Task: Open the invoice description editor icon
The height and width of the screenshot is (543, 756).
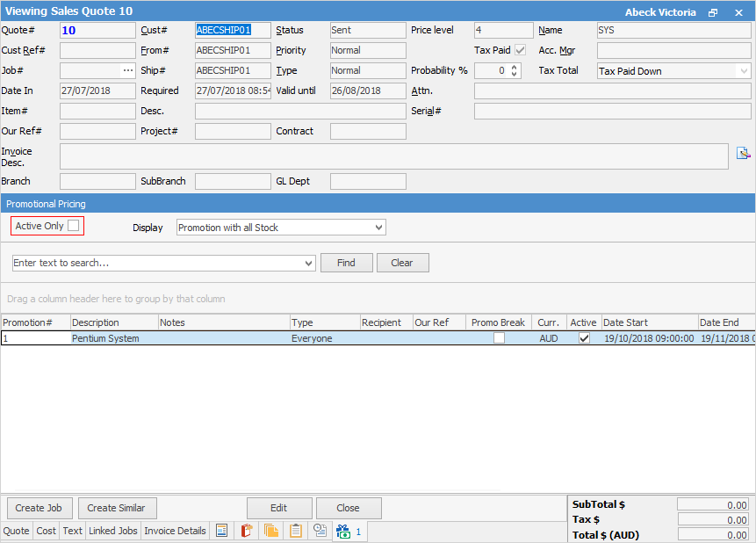Action: [x=744, y=153]
